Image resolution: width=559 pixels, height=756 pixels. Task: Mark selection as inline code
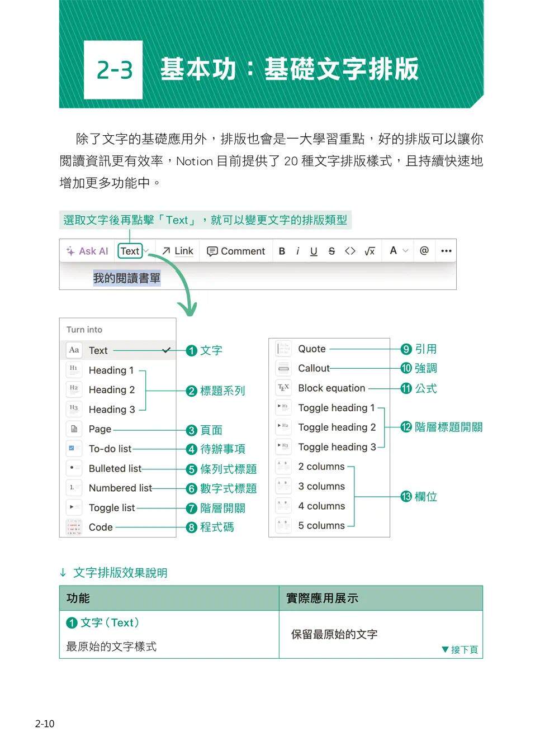coord(350,251)
